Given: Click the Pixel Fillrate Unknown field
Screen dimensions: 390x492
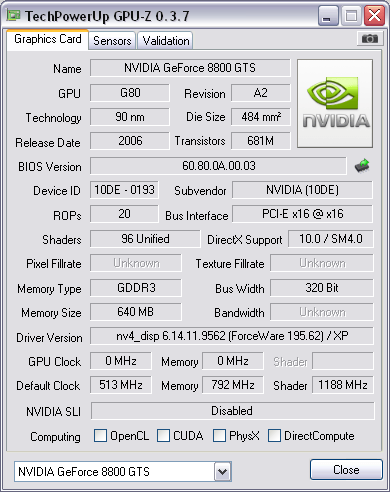Looking at the screenshot, I should tap(136, 263).
